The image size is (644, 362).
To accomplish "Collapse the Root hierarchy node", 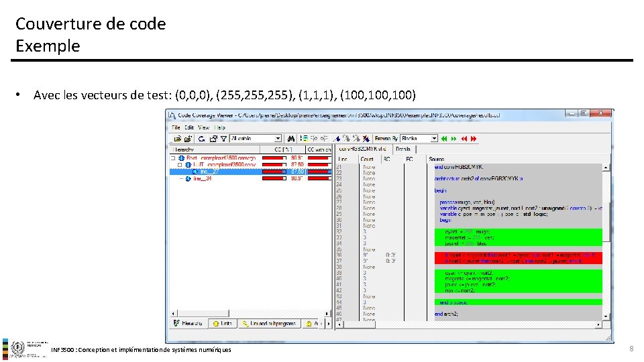I will click(x=173, y=158).
